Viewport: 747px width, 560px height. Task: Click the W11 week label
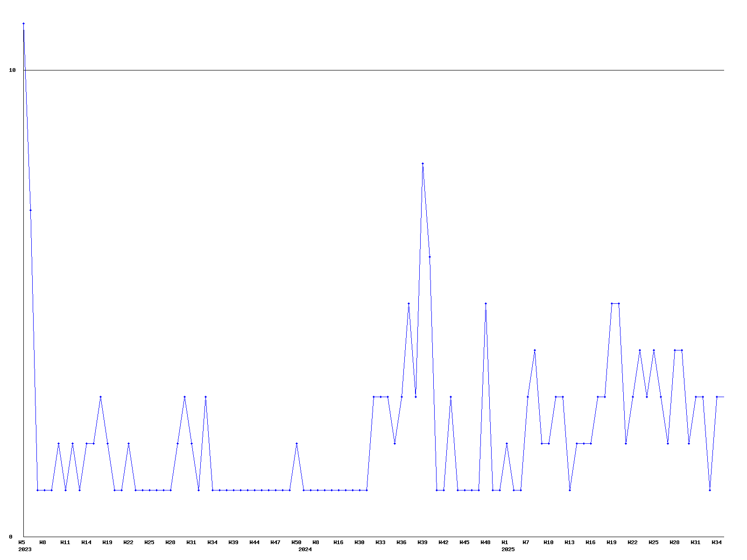[65, 542]
